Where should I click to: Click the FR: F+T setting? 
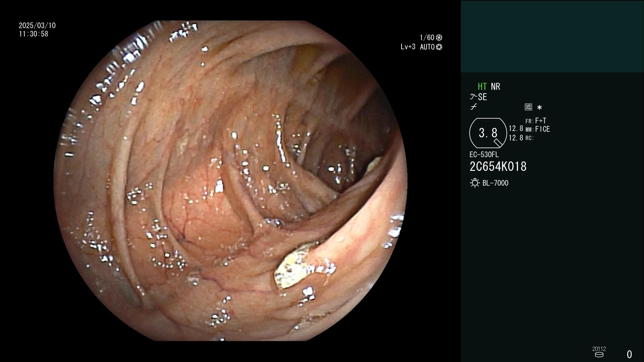[x=536, y=121]
